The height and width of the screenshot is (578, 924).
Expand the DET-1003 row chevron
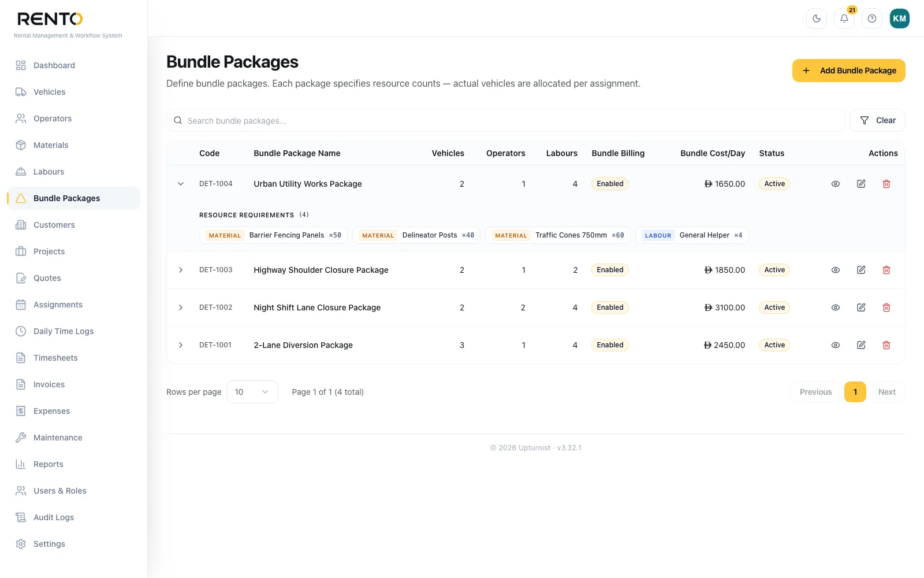coord(181,270)
